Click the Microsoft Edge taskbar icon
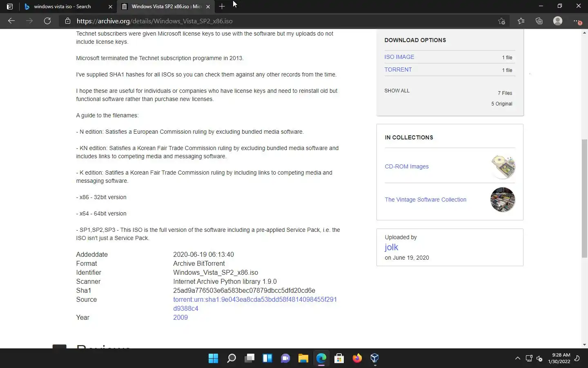 click(x=321, y=359)
